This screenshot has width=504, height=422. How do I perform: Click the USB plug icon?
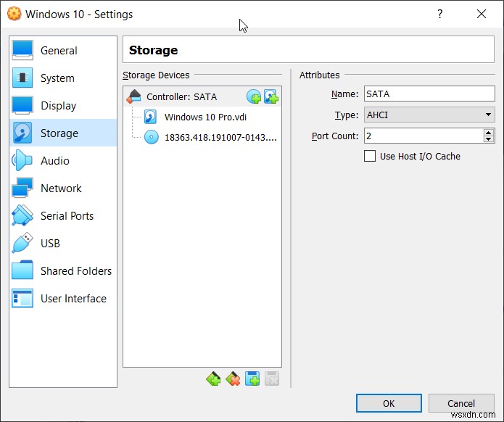(x=22, y=243)
